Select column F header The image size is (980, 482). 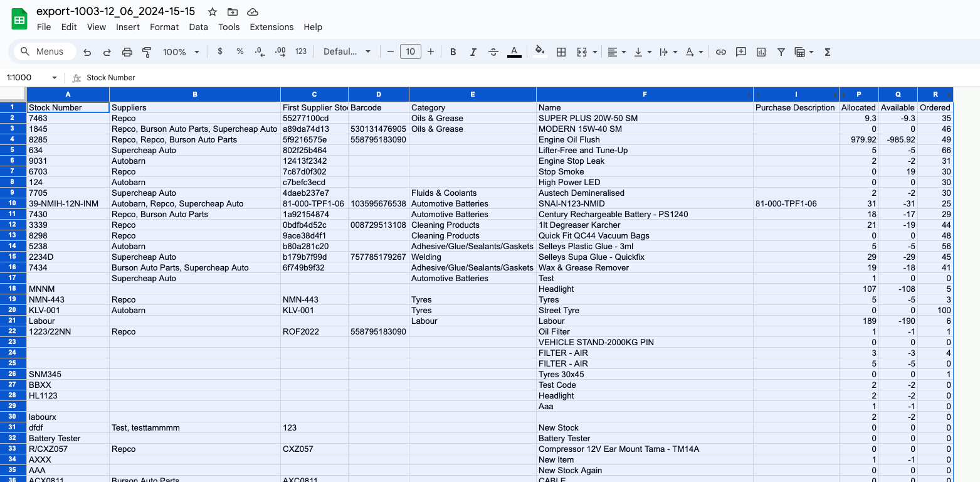click(645, 95)
